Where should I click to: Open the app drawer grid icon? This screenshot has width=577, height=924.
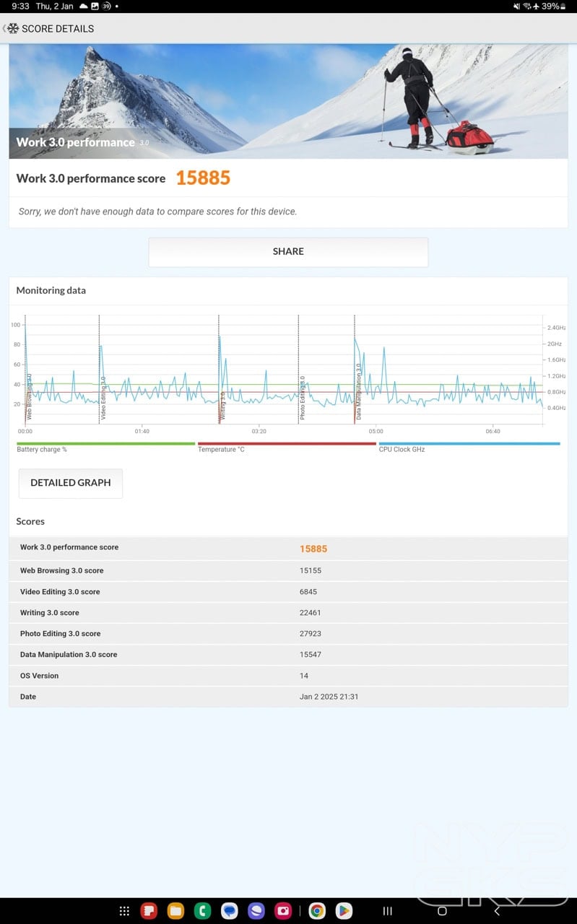124,911
